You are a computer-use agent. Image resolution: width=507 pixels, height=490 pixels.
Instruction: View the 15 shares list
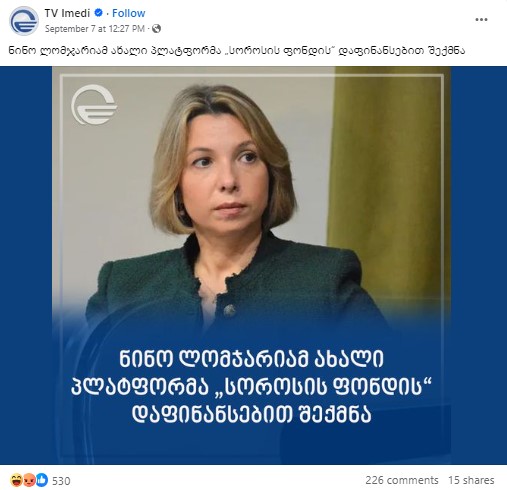click(x=471, y=480)
